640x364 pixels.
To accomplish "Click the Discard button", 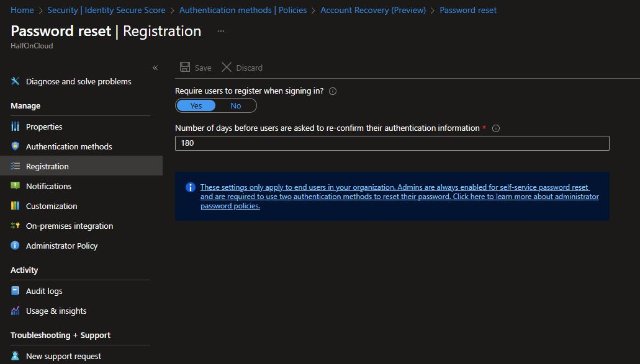I will 242,68.
